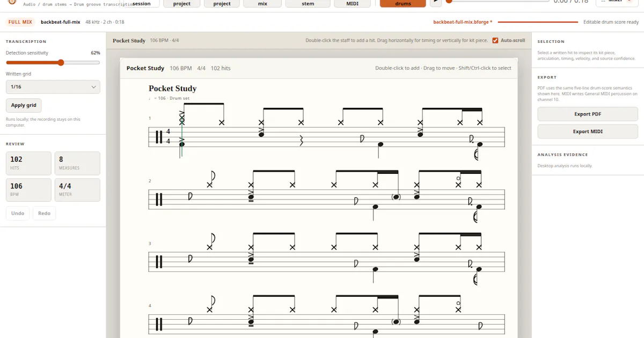Click Export PDF
644x338 pixels.
pyautogui.click(x=588, y=114)
